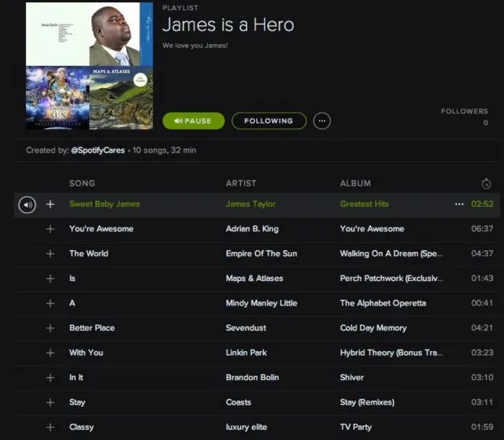504x440 pixels.
Task: Toggle the Following button off
Action: point(269,121)
